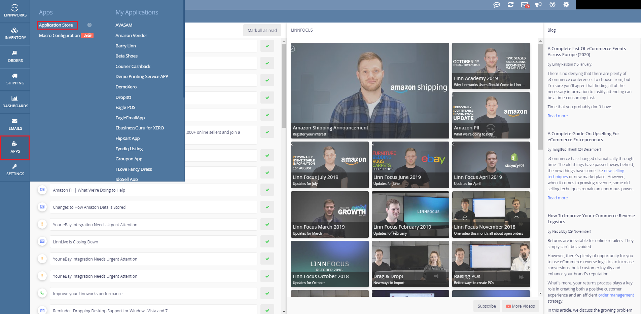644x314 pixels.
Task: Open the order management link in blog
Action: click(616, 295)
